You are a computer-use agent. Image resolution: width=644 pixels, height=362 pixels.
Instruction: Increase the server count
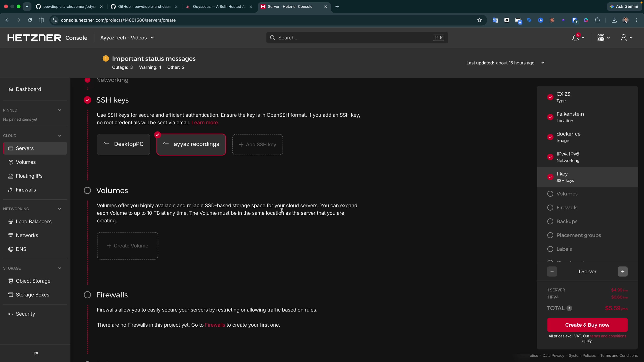(x=622, y=271)
